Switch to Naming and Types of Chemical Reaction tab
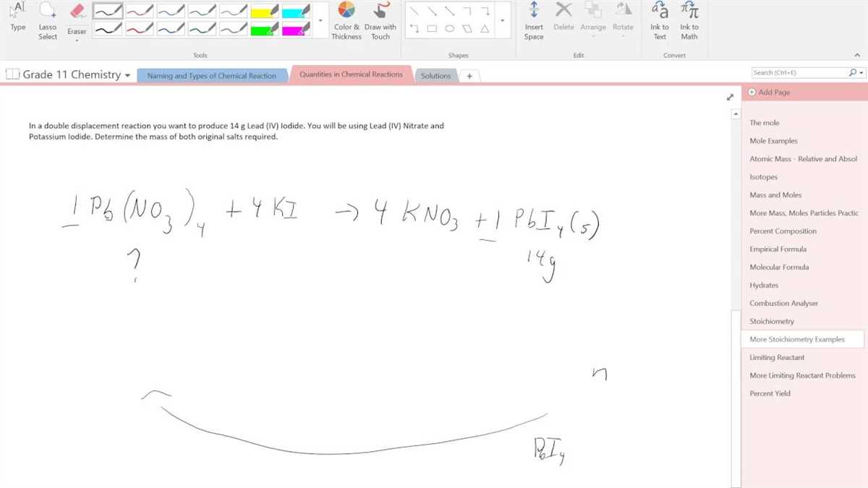The image size is (868, 488). click(211, 75)
